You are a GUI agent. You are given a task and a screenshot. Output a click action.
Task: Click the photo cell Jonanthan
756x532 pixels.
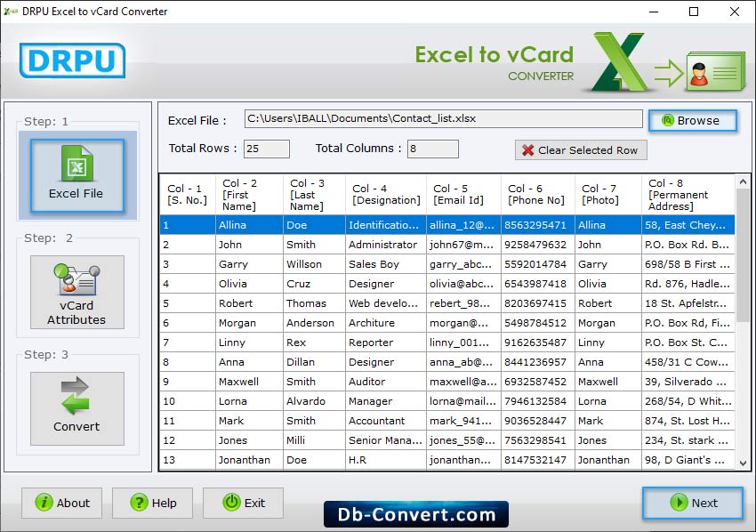coord(608,460)
